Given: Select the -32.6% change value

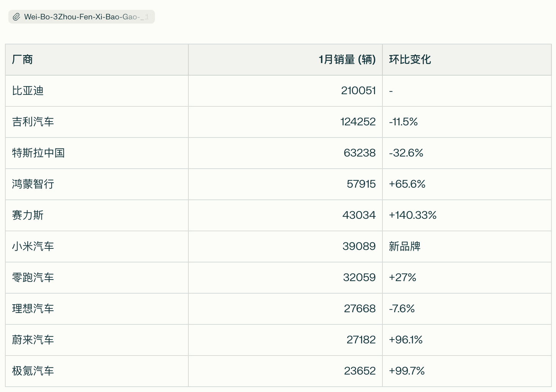Looking at the screenshot, I should click(x=406, y=153).
